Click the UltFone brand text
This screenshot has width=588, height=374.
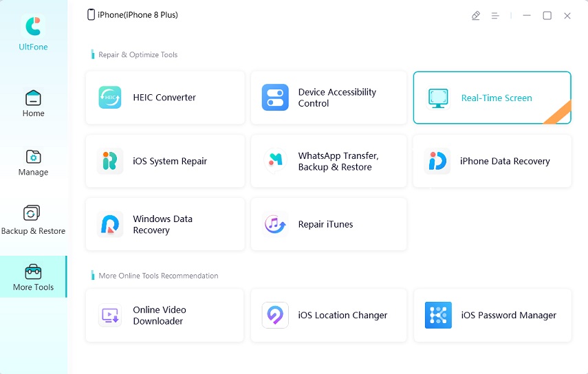point(34,47)
